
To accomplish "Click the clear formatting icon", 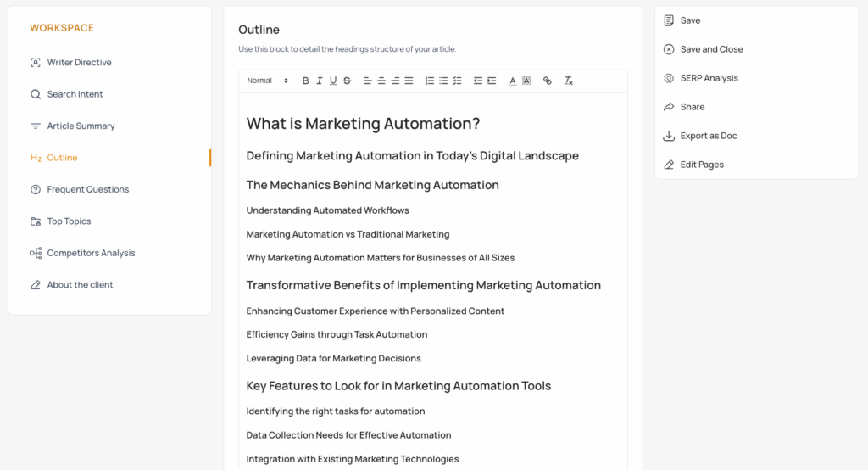I will pos(569,81).
